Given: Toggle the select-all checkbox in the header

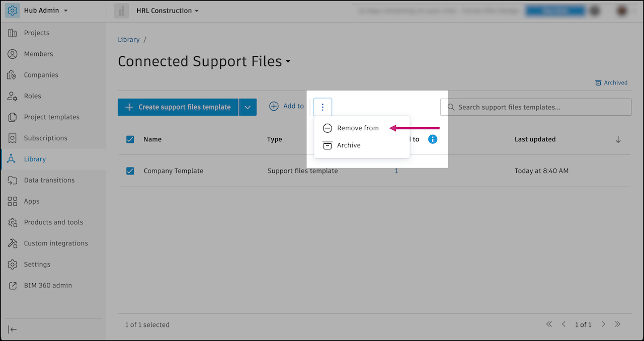Looking at the screenshot, I should [130, 139].
